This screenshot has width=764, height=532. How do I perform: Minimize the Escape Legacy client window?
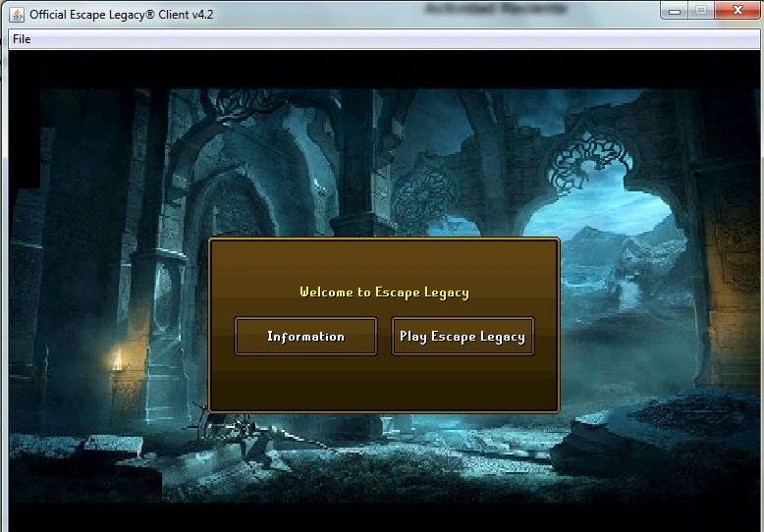(x=675, y=10)
